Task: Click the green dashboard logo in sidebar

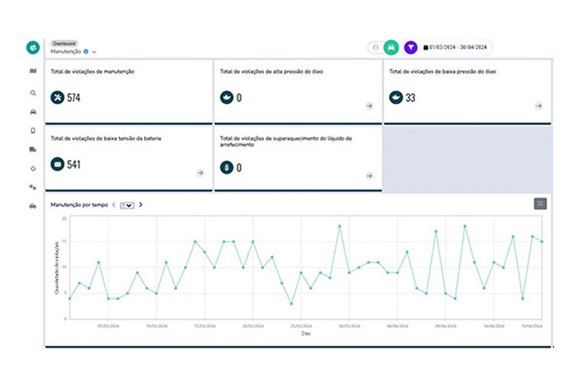Action: click(33, 48)
